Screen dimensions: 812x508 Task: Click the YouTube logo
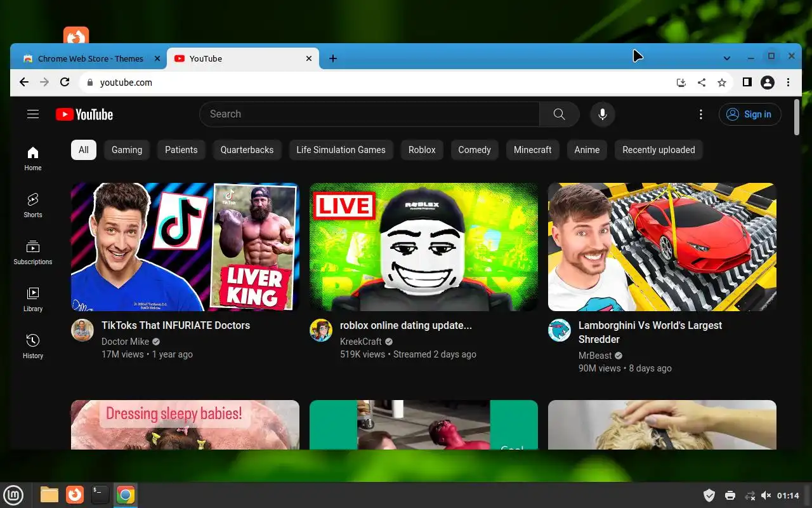[84, 114]
